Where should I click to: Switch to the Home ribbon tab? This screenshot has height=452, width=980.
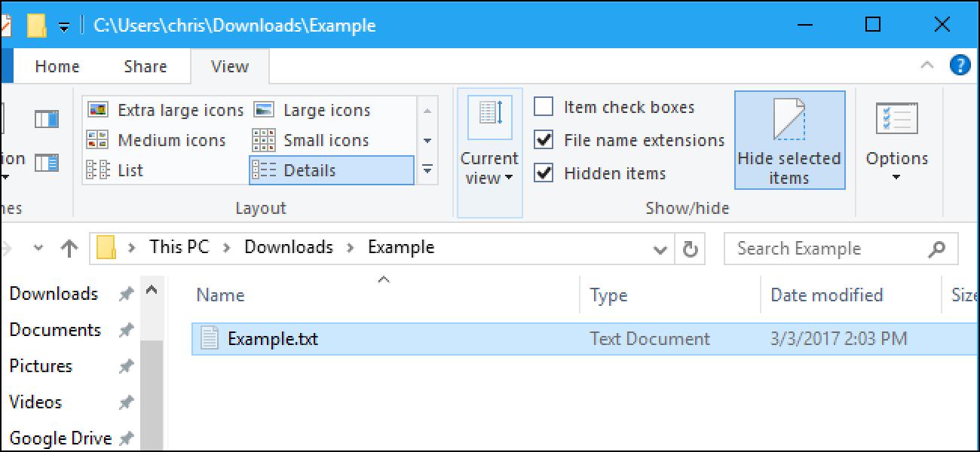tap(56, 66)
